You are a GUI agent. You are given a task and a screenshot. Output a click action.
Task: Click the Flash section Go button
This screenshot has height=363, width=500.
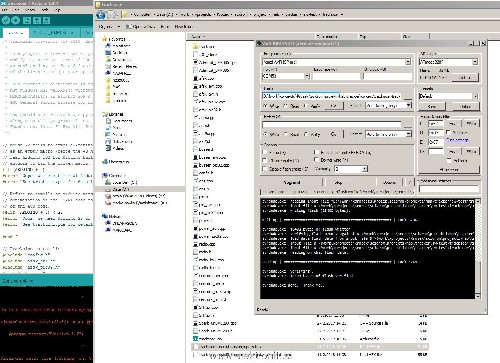(x=333, y=106)
